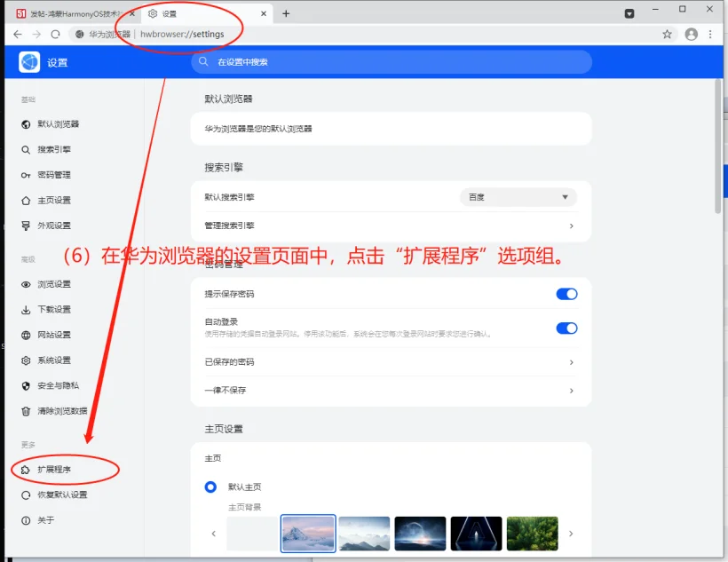Choose the dark tunnel background thumbnail
The image size is (728, 562).
(x=477, y=534)
